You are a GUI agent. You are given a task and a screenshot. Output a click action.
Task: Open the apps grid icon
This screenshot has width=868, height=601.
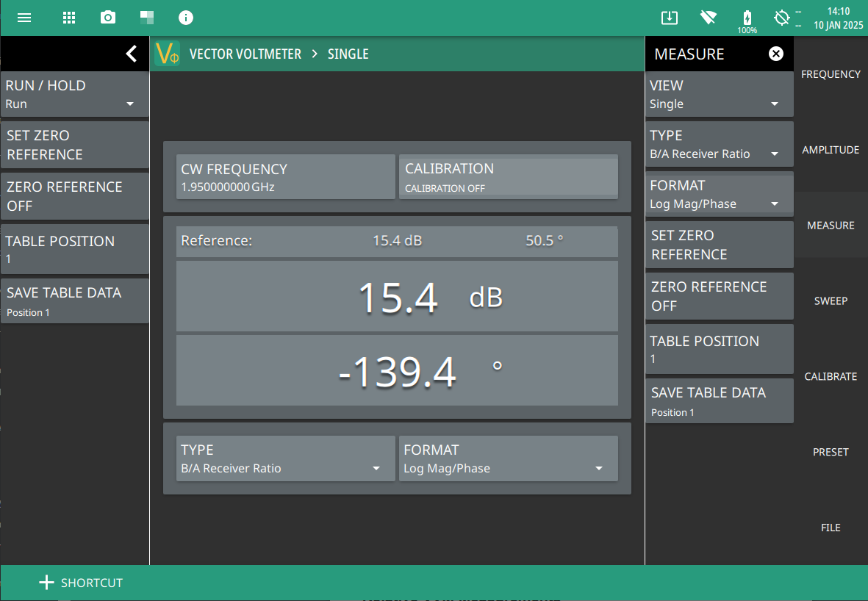click(x=69, y=18)
